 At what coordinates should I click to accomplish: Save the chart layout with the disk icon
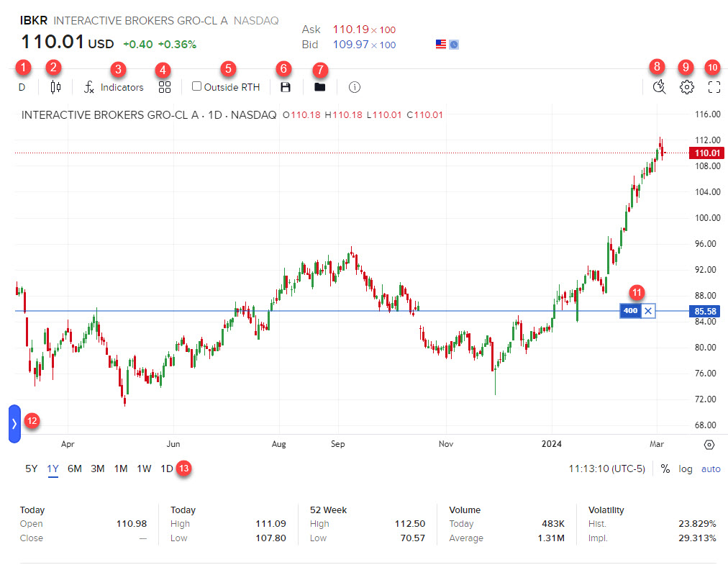pos(285,86)
